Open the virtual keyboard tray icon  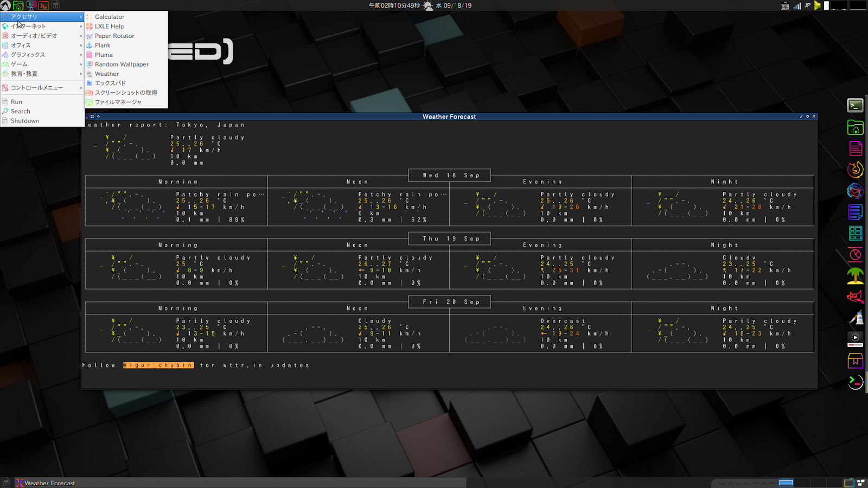tap(784, 6)
